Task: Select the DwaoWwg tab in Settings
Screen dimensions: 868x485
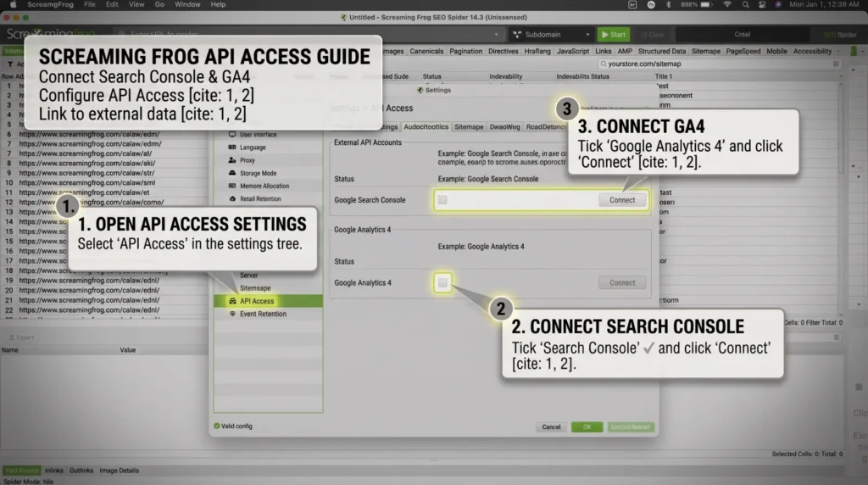Action: [x=504, y=127]
